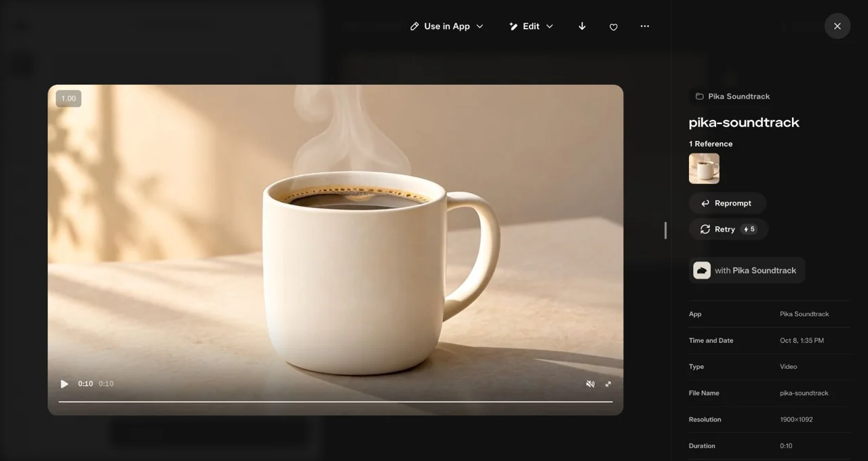Viewport: 868px width, 461px height.
Task: Close the video preview overlay
Action: 837,26
